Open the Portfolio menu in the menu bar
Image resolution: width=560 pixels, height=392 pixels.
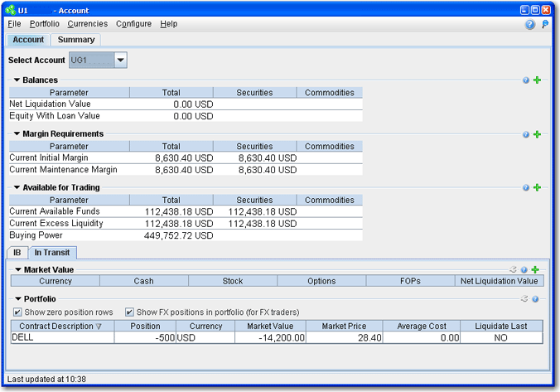coord(44,24)
